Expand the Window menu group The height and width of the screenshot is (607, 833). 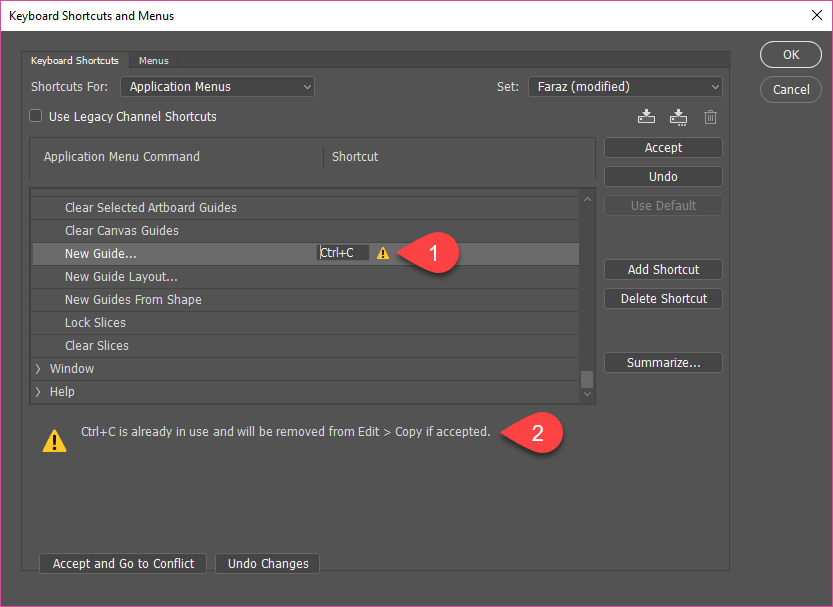38,369
